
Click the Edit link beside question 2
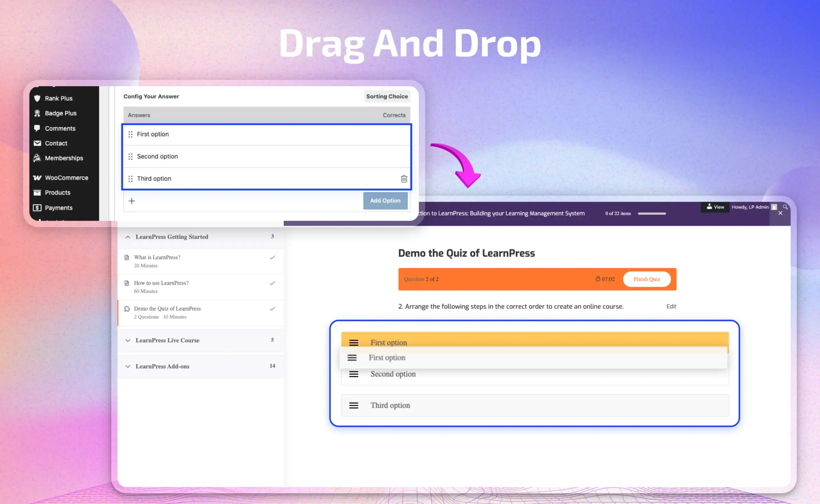(671, 306)
